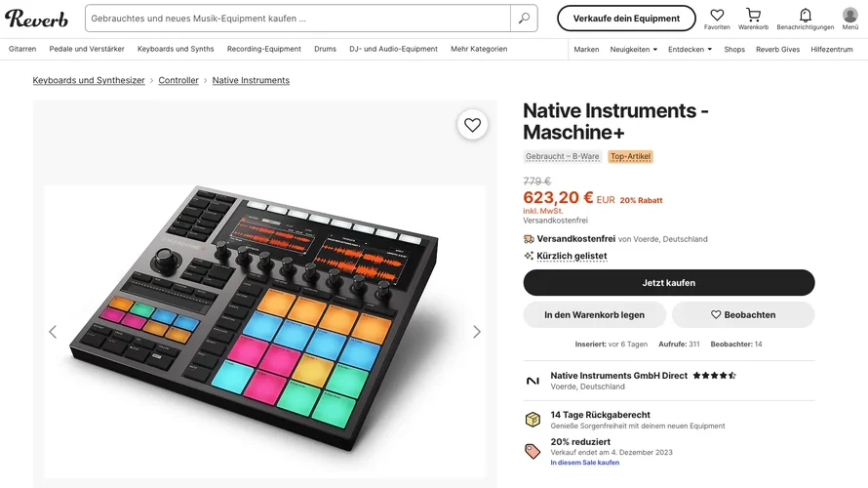Open Gitarren category menu
868x488 pixels.
(x=22, y=49)
